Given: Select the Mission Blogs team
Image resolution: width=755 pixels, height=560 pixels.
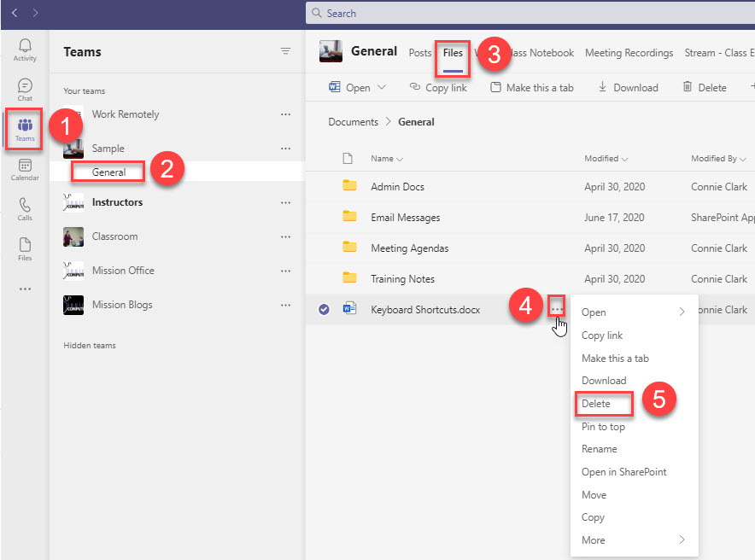Looking at the screenshot, I should (122, 305).
